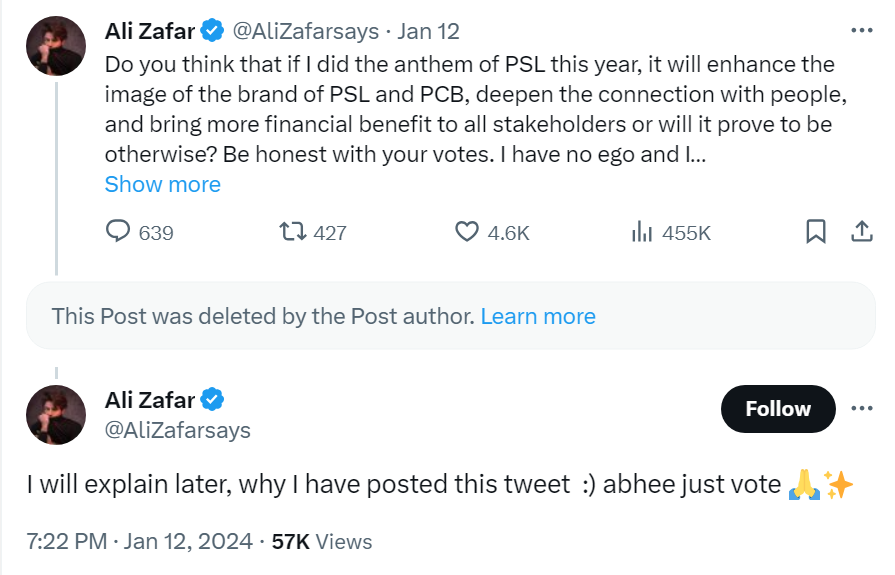This screenshot has height=575, width=895.
Task: Bookmark the PSL anthem tweet
Action: click(816, 232)
